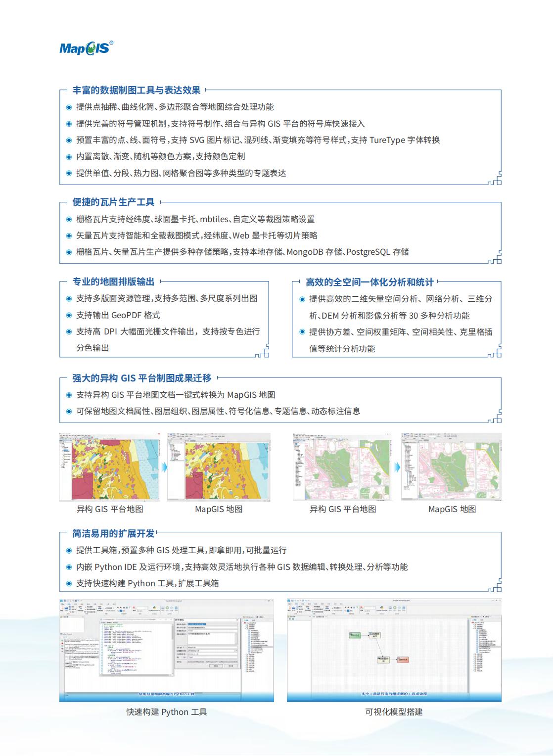Click heading 专业的地图排版输出

[x=113, y=282]
